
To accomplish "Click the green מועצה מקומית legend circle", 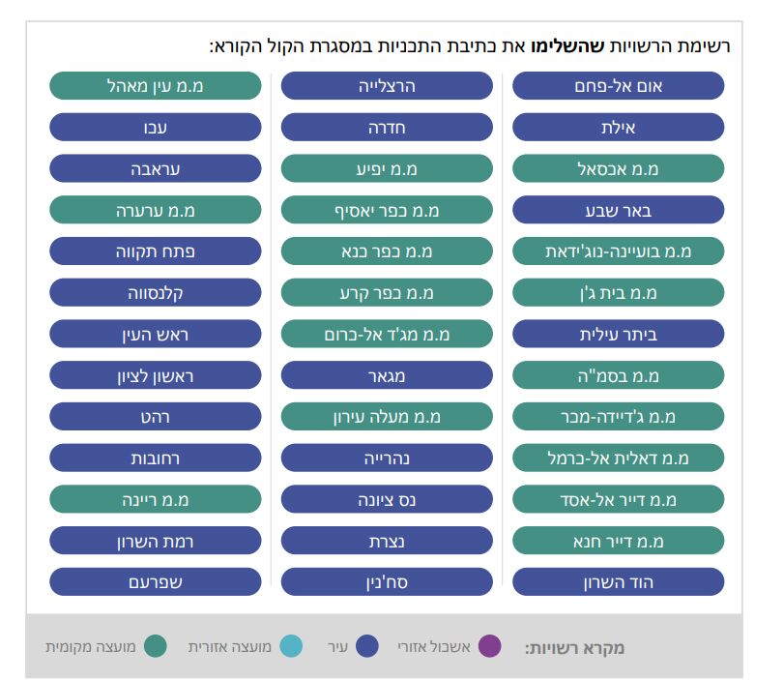I will 155,646.
